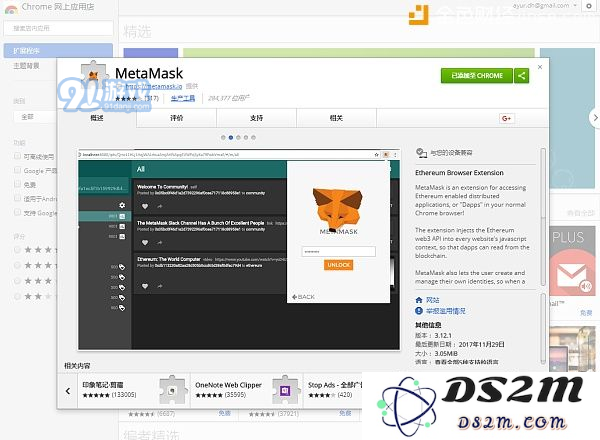Select 扩展程序 in the sidebar
The height and width of the screenshot is (440, 600).
point(58,51)
